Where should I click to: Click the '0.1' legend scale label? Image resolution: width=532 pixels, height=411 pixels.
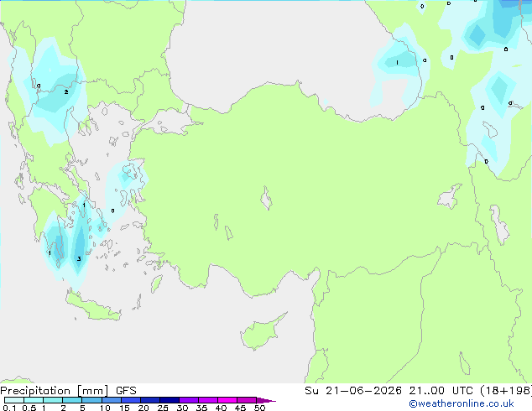(x=9, y=408)
